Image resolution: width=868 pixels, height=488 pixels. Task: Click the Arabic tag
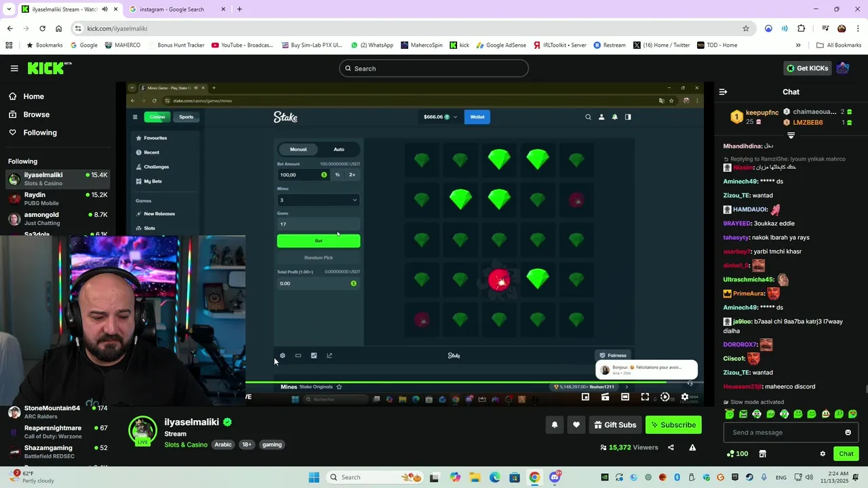pyautogui.click(x=223, y=445)
